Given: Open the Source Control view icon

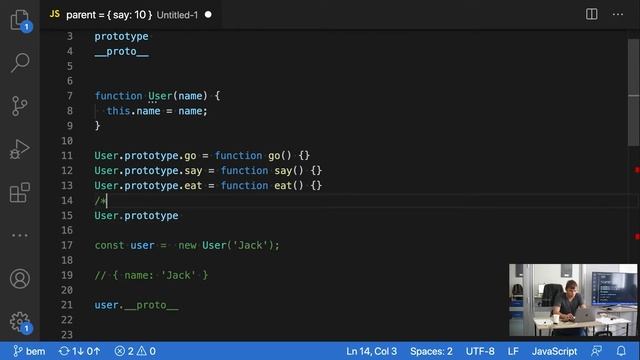Looking at the screenshot, I should [x=20, y=106].
